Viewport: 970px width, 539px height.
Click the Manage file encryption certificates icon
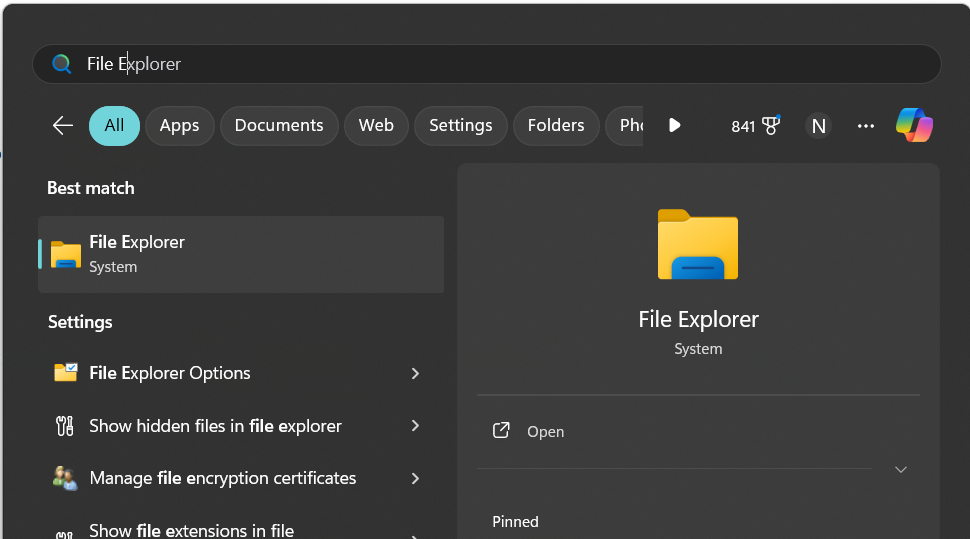(65, 478)
